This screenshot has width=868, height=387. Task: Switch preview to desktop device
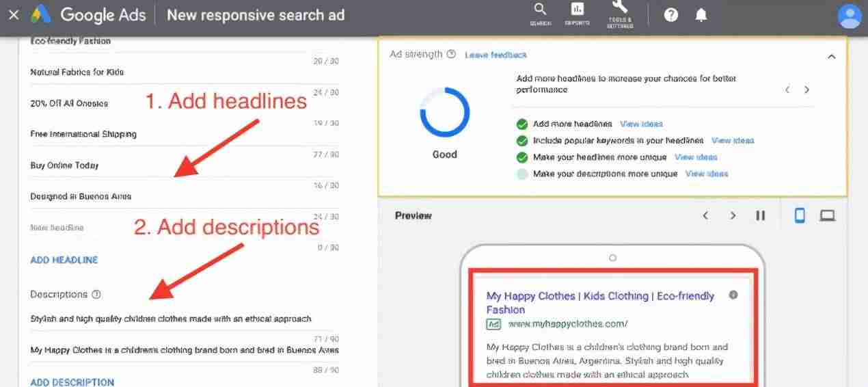[828, 215]
